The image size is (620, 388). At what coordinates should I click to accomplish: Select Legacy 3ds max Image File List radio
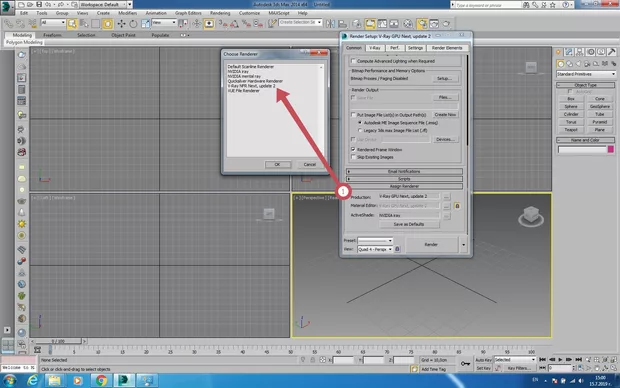pos(360,130)
